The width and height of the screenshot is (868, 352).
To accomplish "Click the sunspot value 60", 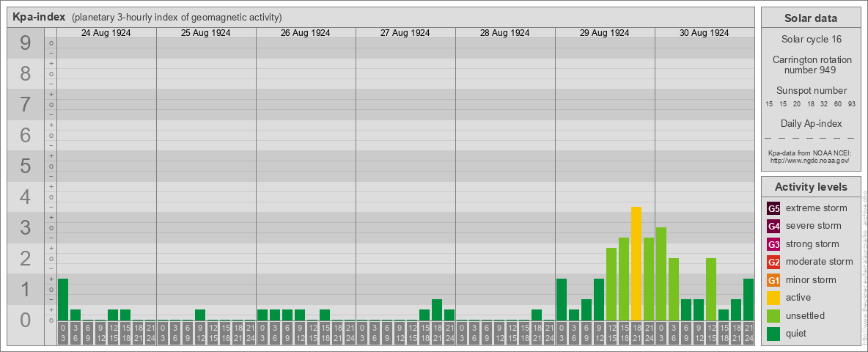I will (x=837, y=104).
